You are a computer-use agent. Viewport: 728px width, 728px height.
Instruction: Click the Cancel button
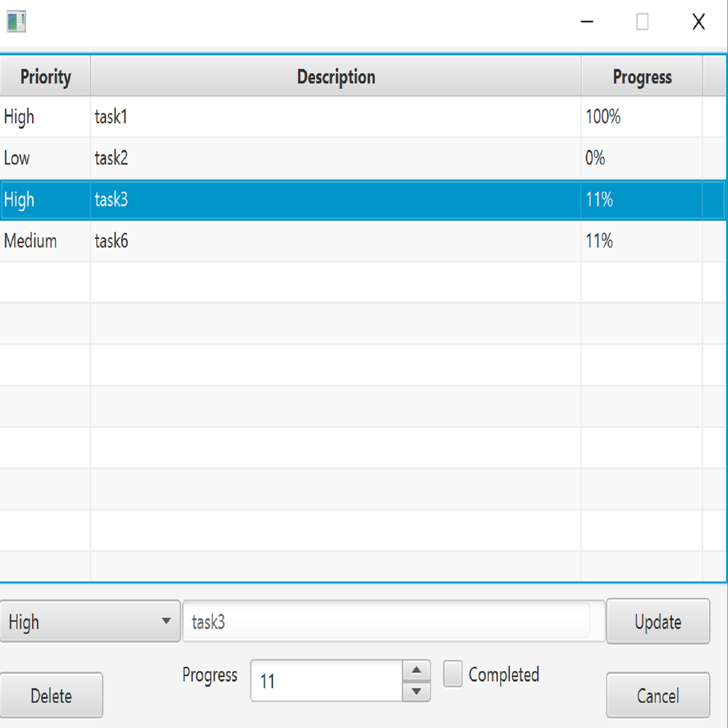coord(658,695)
